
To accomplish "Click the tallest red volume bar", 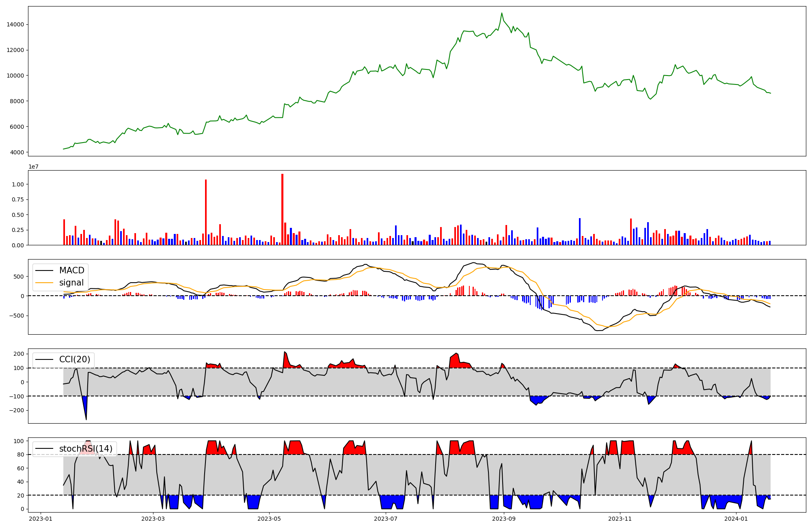I will [x=282, y=209].
